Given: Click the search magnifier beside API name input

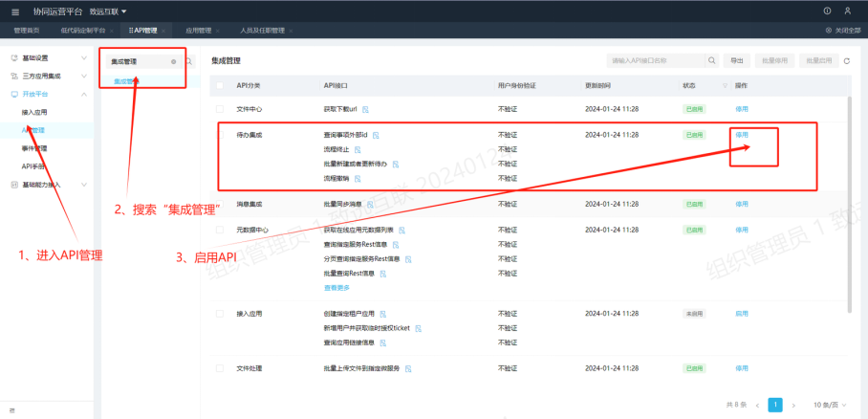Looking at the screenshot, I should 712,61.
